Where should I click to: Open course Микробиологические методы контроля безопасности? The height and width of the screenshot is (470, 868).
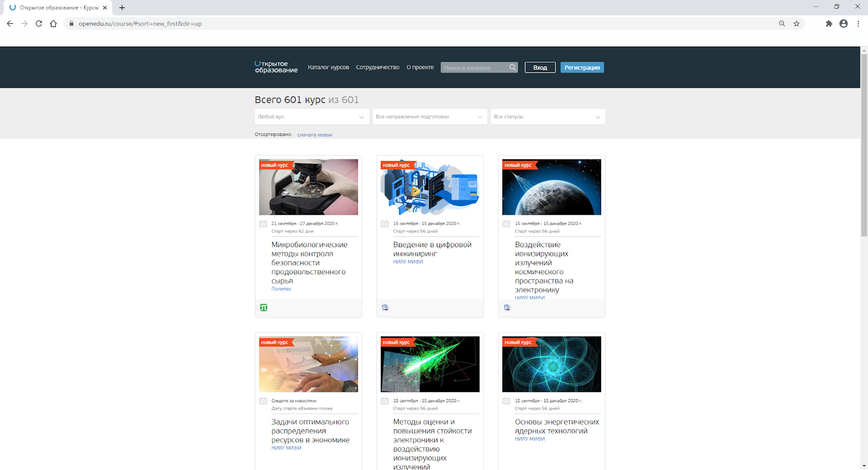pyautogui.click(x=309, y=263)
